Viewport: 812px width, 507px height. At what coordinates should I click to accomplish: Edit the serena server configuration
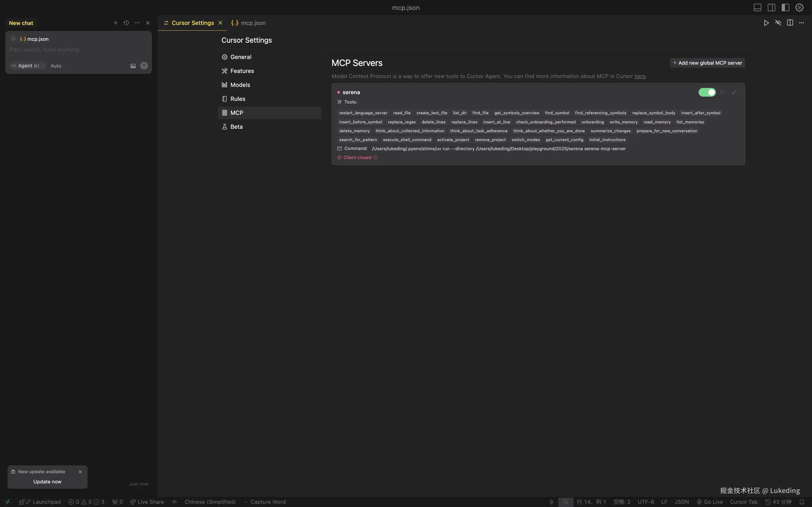(734, 92)
